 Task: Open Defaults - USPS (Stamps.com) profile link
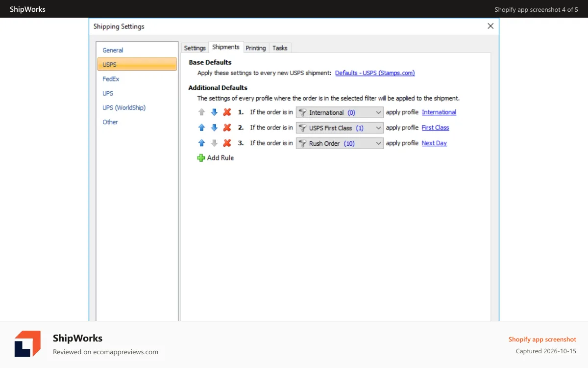coord(375,73)
